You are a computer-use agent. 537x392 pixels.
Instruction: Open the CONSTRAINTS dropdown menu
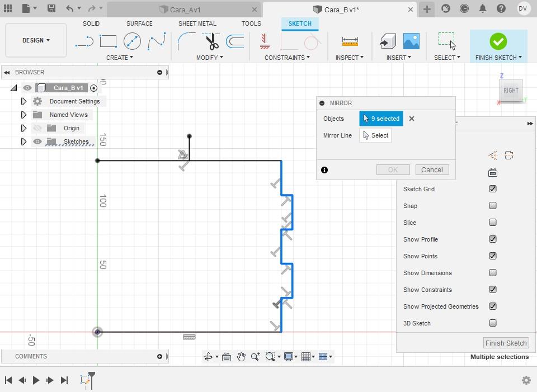click(x=287, y=58)
